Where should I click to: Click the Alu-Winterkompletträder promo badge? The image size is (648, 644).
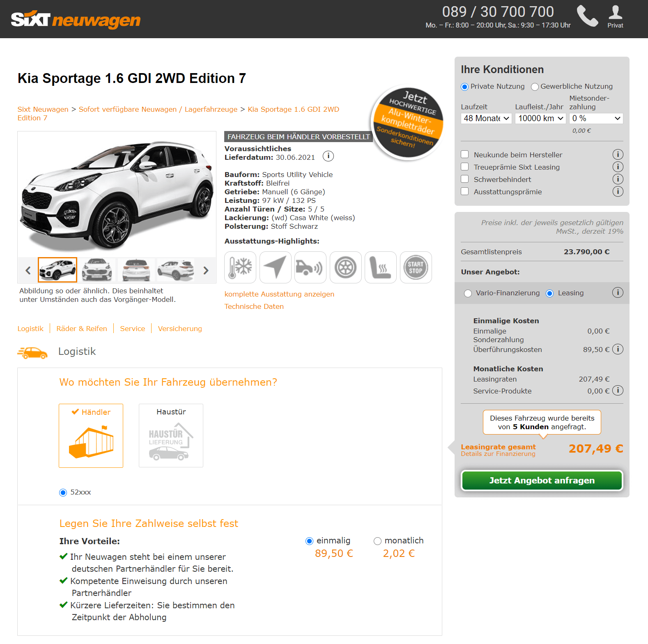tap(408, 122)
